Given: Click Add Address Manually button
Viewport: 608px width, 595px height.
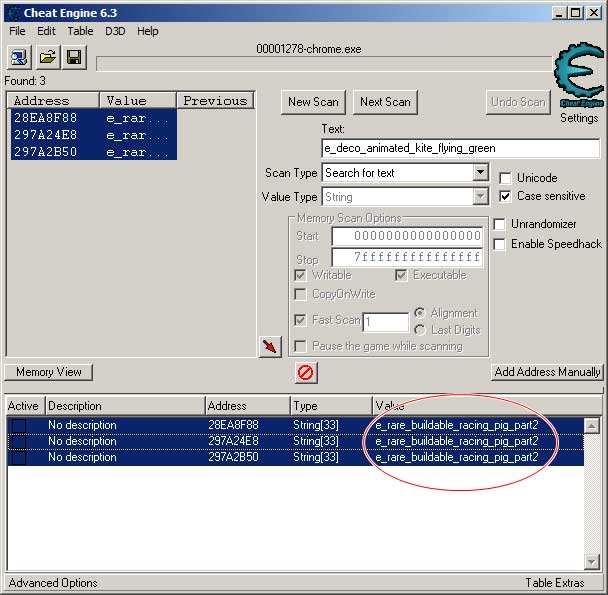Looking at the screenshot, I should [547, 372].
